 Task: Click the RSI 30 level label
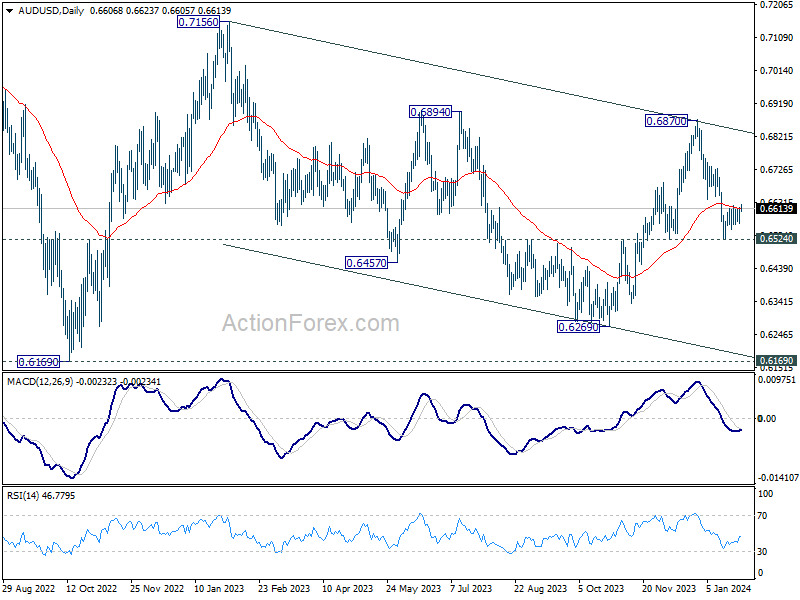click(762, 552)
